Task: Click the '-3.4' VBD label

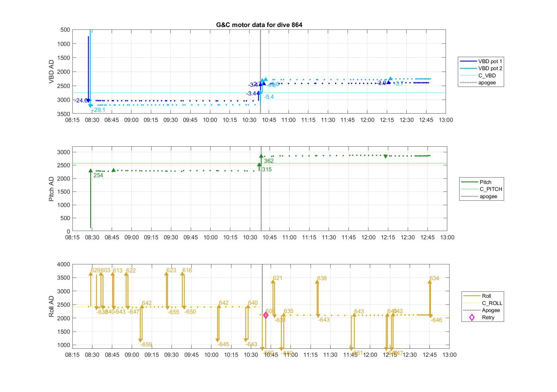Action: pyautogui.click(x=251, y=93)
